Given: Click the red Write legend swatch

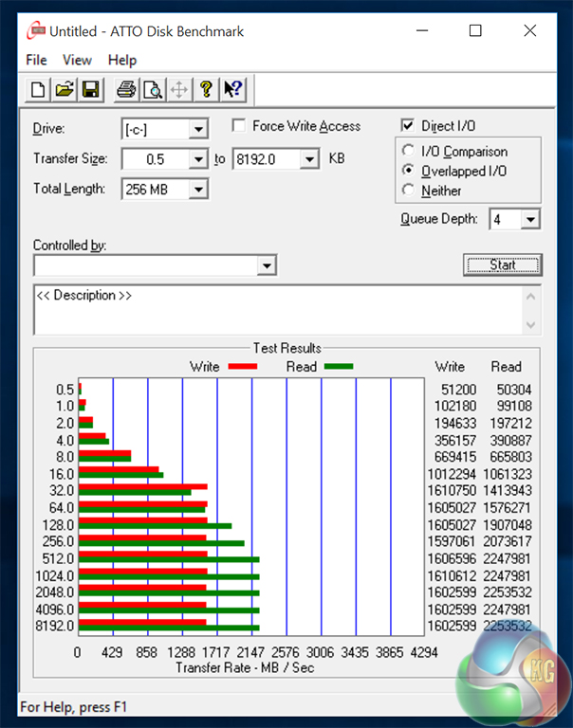Looking at the screenshot, I should (x=243, y=366).
